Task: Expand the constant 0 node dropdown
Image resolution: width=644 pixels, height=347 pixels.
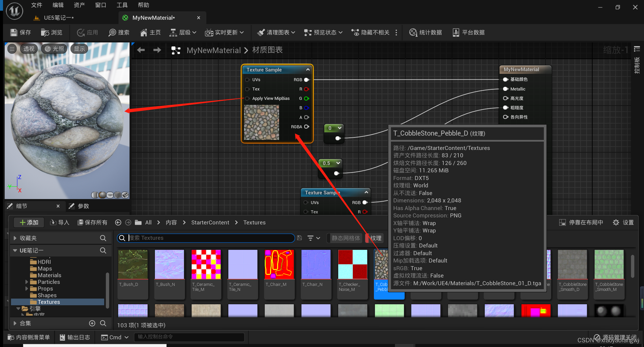Action: [340, 128]
